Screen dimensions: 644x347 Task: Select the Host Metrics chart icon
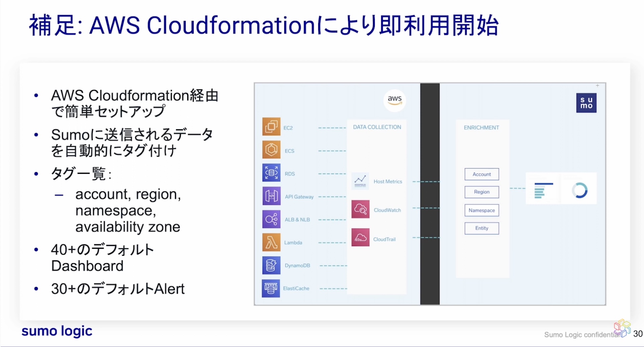tap(360, 181)
